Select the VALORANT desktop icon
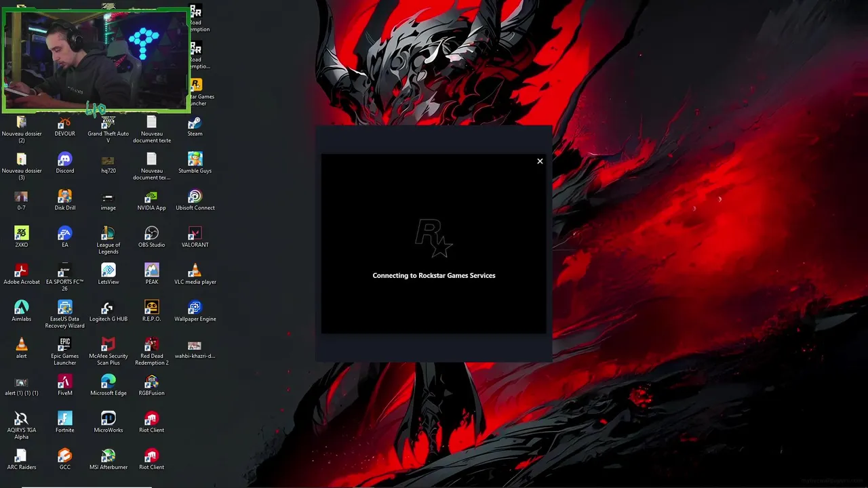Screen dimensions: 868x488 195,237
